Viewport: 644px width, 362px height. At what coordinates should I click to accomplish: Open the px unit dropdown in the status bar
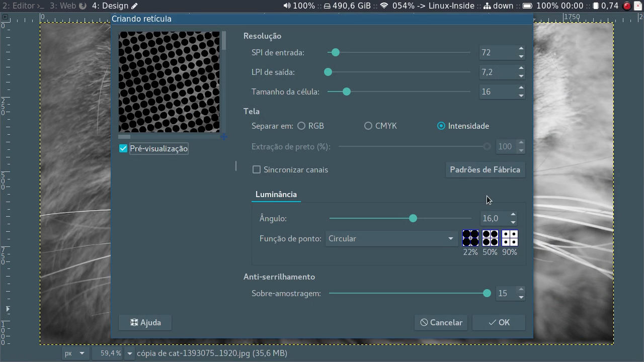tap(74, 353)
